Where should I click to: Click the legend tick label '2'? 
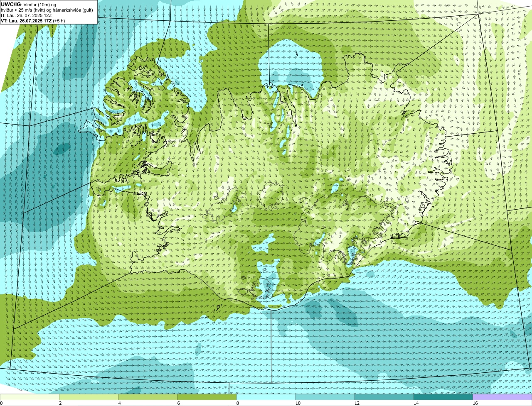[x=60, y=403]
